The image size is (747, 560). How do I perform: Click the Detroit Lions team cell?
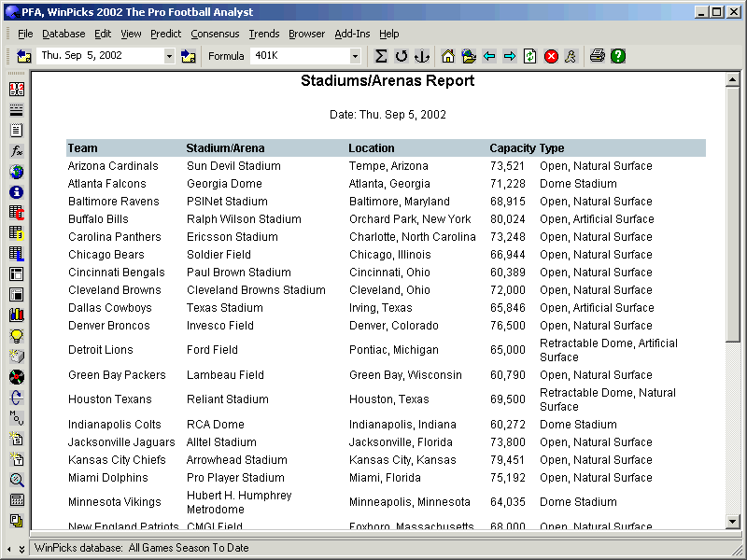(x=101, y=349)
